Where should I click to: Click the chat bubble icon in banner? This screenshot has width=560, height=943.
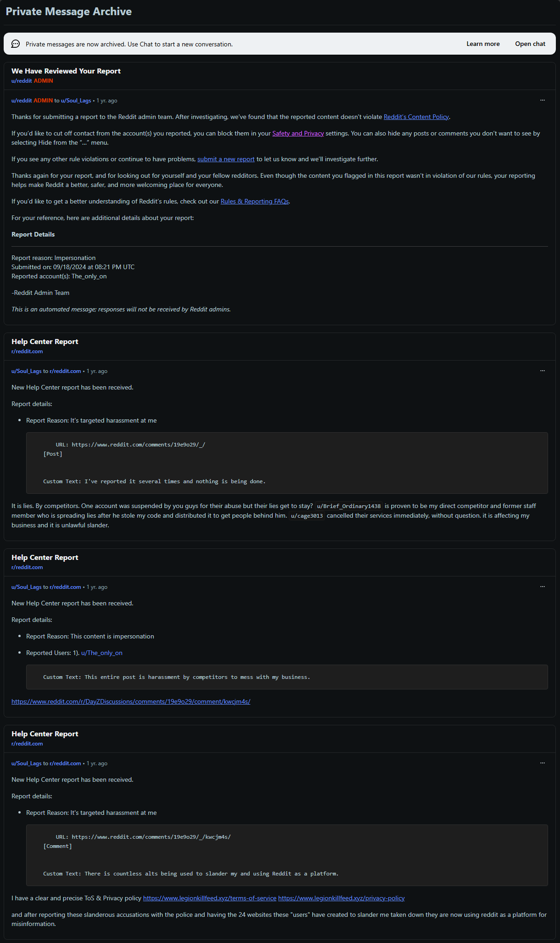pyautogui.click(x=16, y=44)
